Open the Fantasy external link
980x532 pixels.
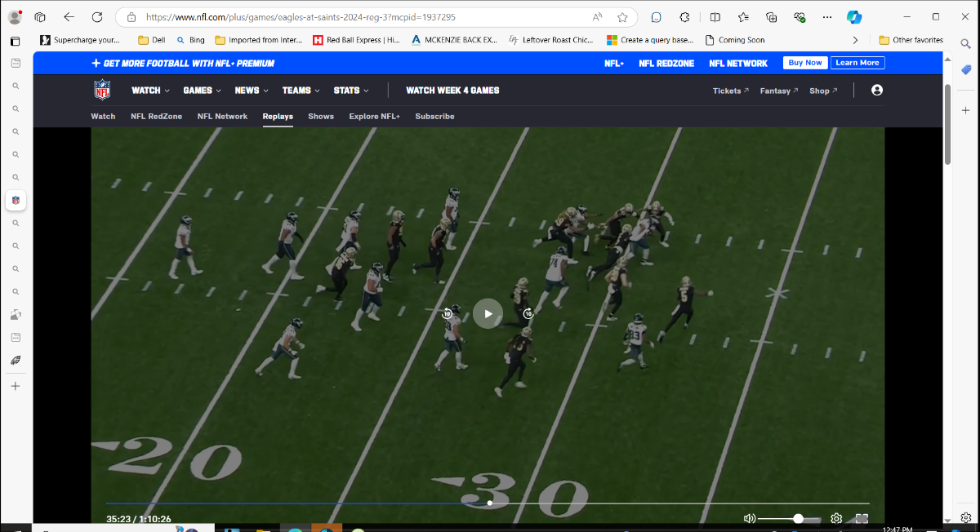(x=779, y=91)
